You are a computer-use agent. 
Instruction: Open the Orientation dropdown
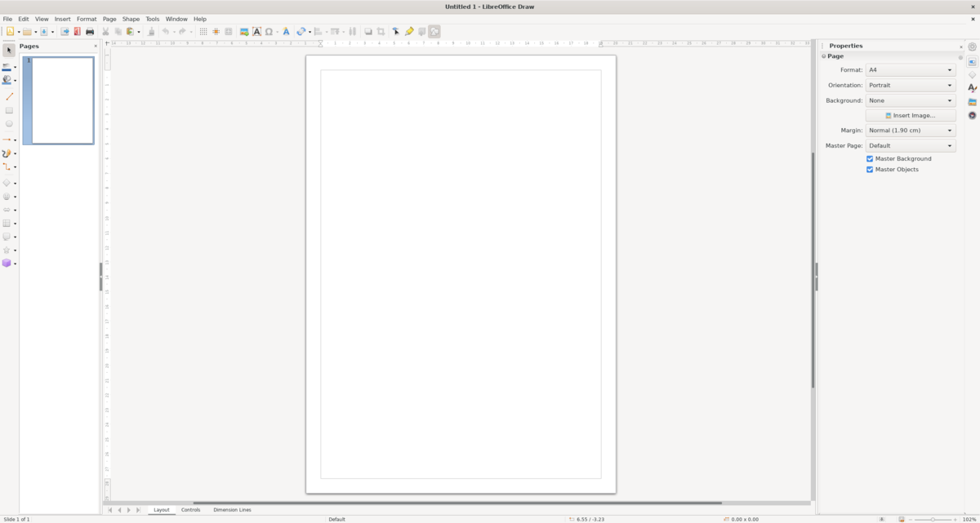(911, 85)
